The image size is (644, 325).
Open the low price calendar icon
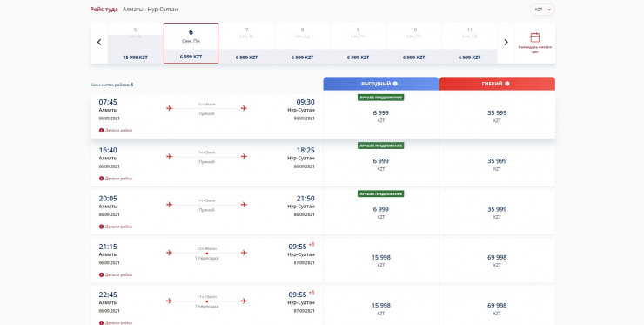tap(534, 37)
